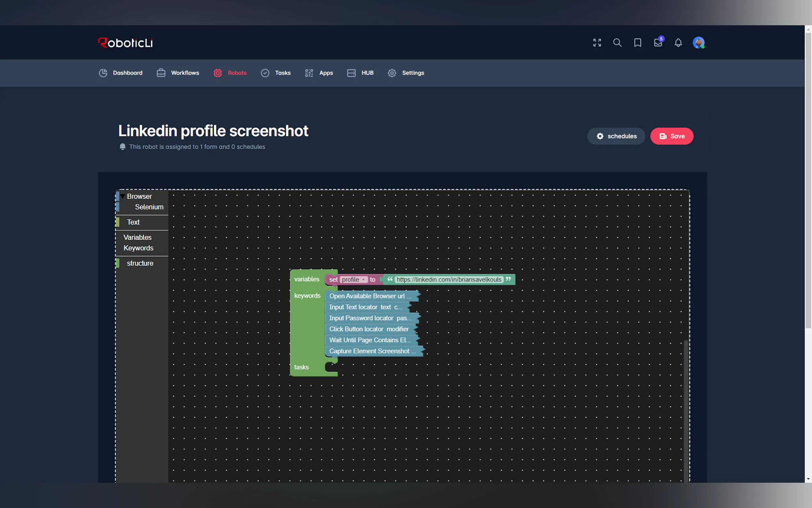Open notifications bell icon
The image size is (812, 508).
click(x=678, y=43)
